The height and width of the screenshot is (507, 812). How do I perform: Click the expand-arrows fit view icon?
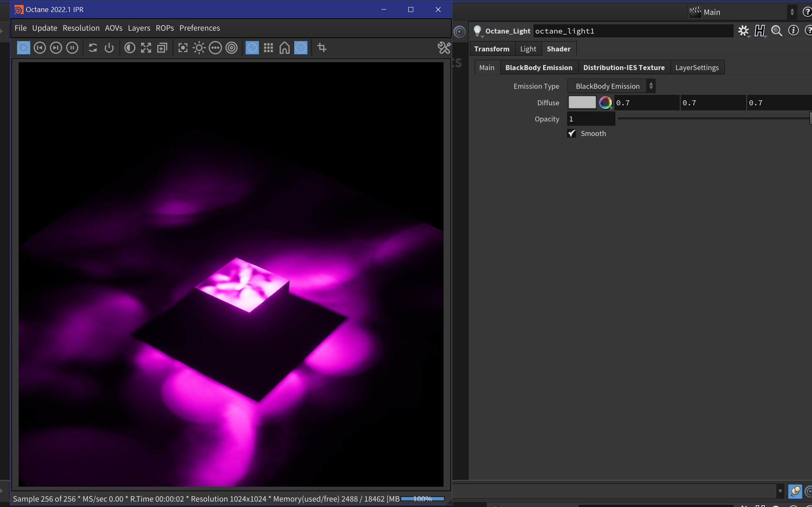pyautogui.click(x=146, y=48)
